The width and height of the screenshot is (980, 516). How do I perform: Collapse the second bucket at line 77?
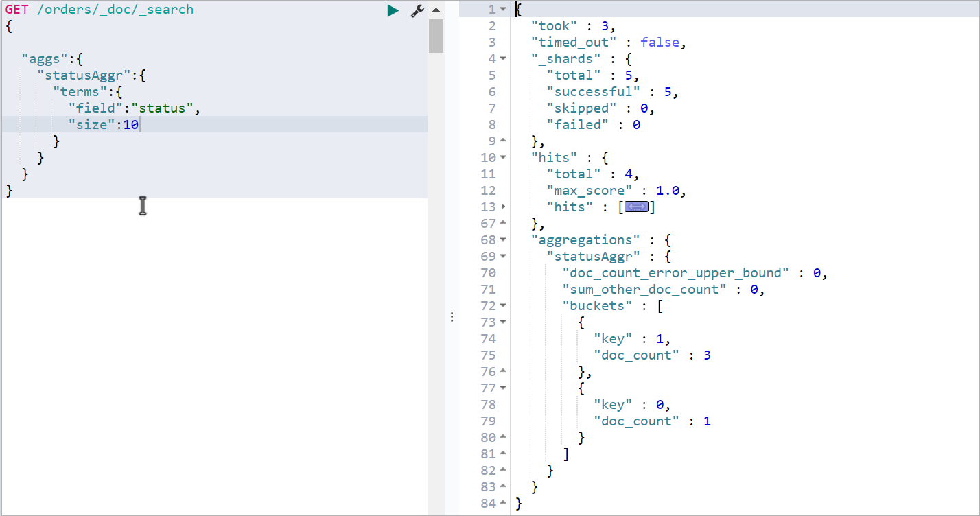click(503, 388)
